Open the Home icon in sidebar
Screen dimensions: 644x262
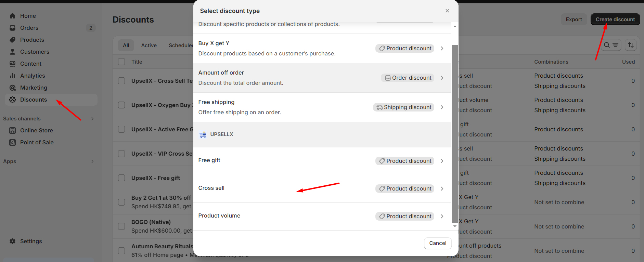[x=13, y=16]
